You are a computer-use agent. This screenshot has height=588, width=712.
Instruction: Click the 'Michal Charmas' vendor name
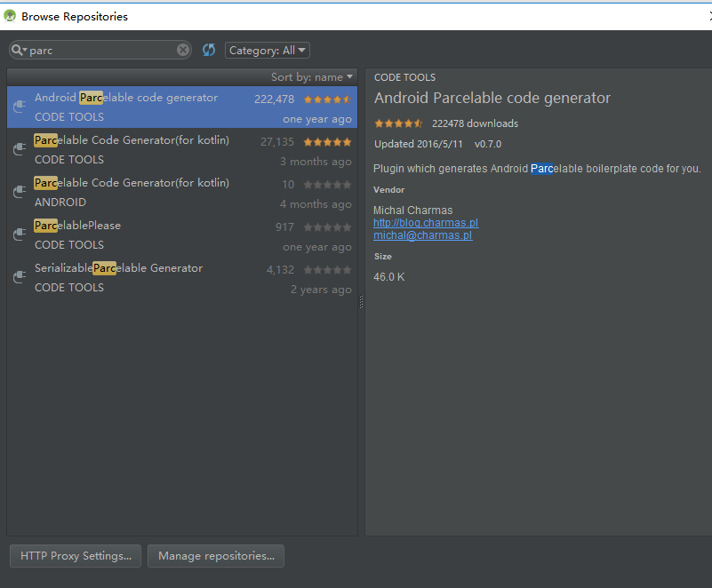(412, 211)
